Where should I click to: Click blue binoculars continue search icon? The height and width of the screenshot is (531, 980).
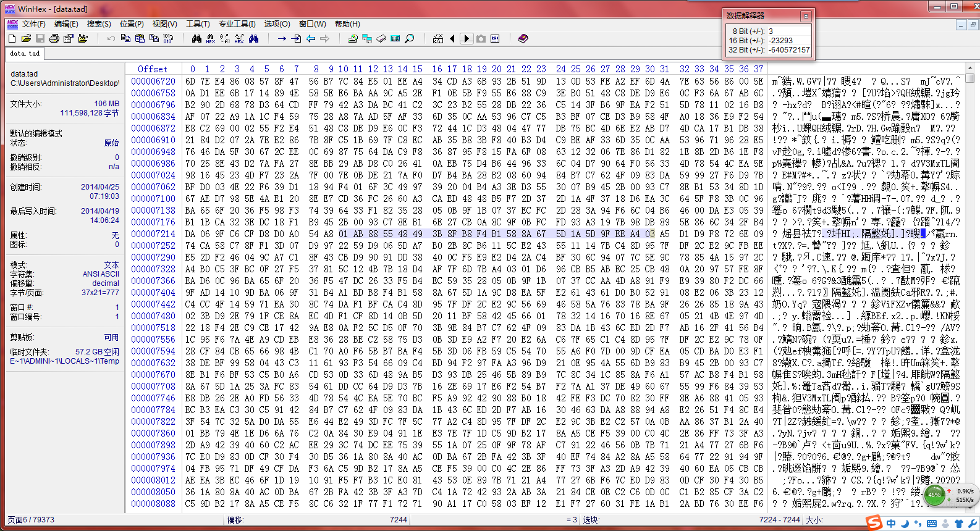253,38
